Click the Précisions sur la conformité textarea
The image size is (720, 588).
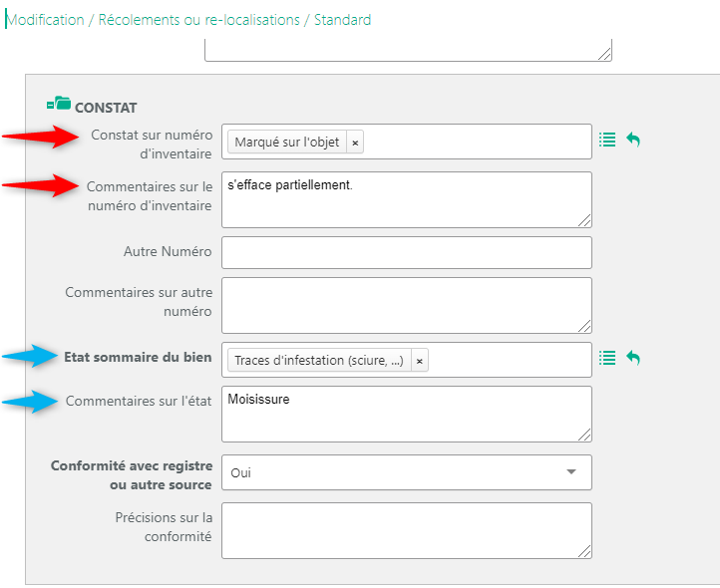pos(406,529)
